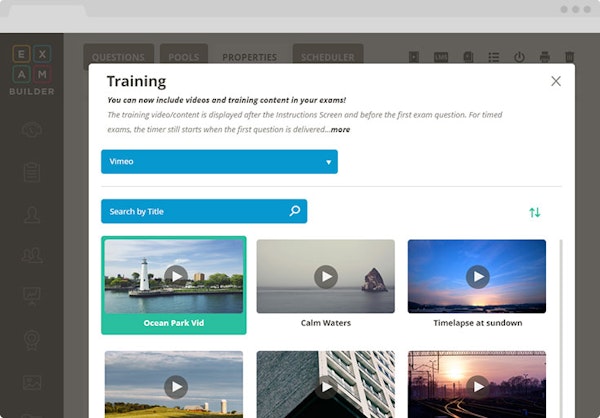Click the power icon in the toolbar
Viewport: 600px width, 418px height.
pos(519,57)
